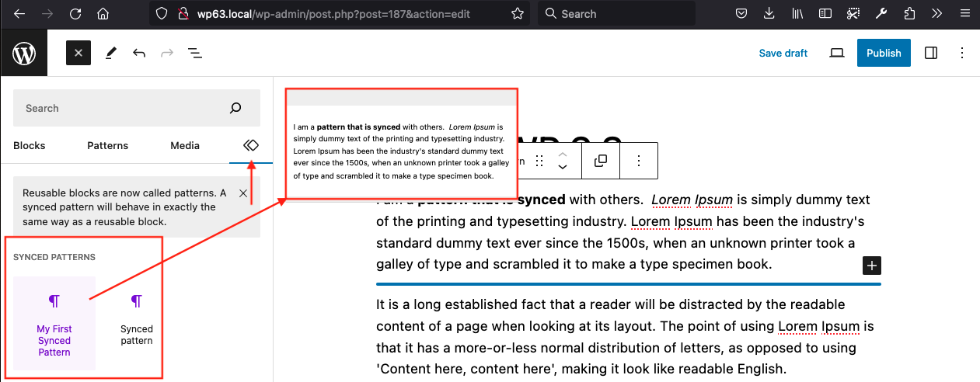Click the magnifier icon in inserter search
Image resolution: width=980 pixels, height=382 pixels.
(235, 108)
